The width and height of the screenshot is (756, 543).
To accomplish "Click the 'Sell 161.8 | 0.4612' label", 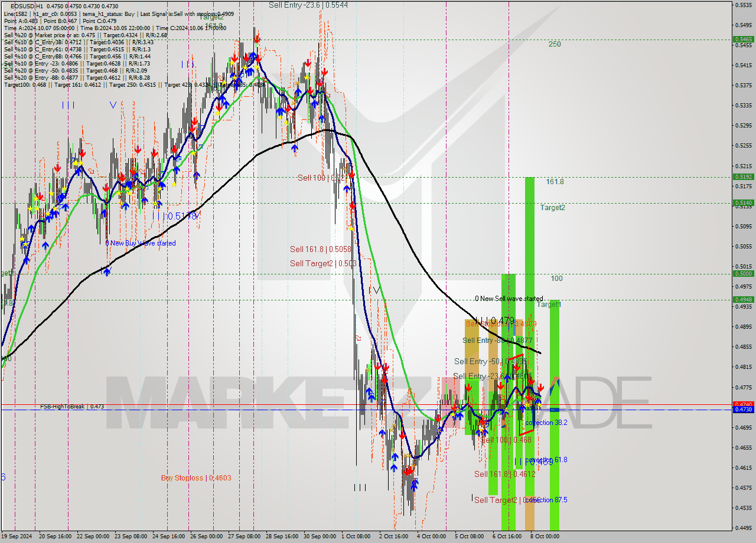I will coord(505,474).
